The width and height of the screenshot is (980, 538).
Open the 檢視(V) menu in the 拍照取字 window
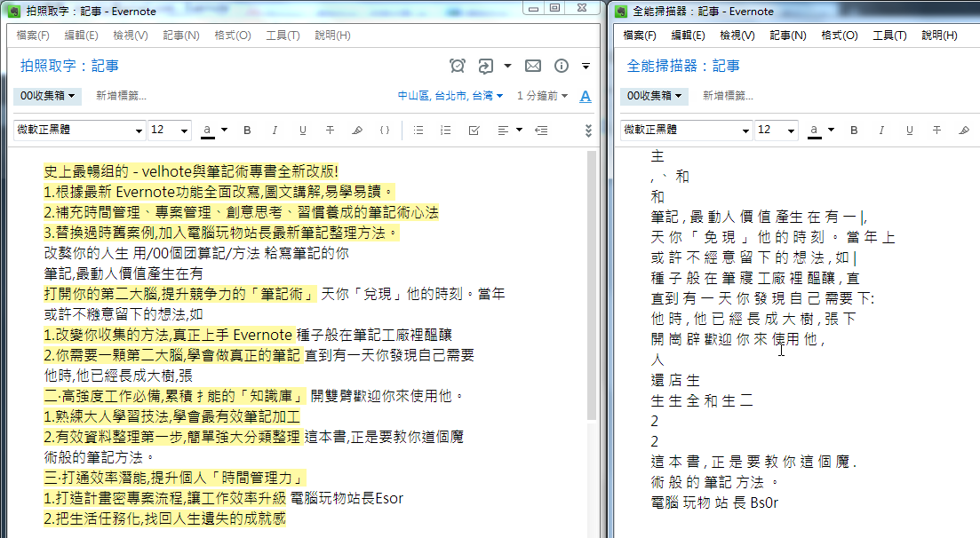pos(130,35)
